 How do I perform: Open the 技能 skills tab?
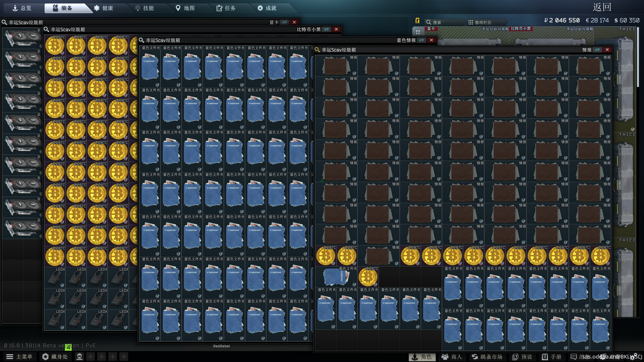(x=144, y=8)
